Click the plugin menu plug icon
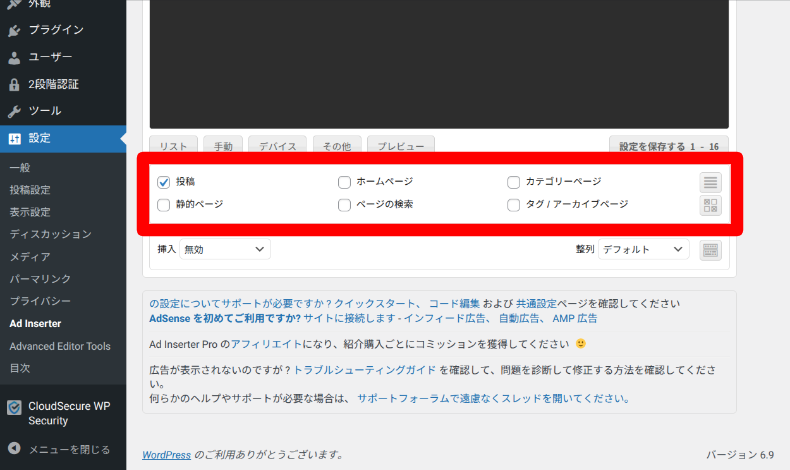 [14, 30]
